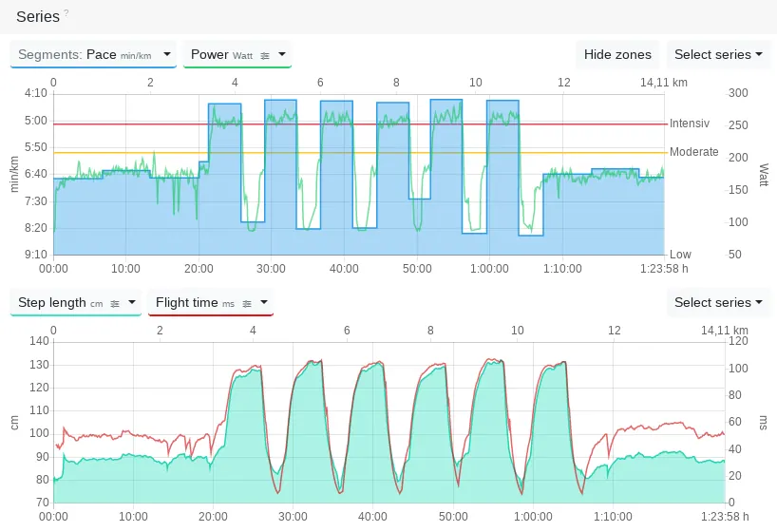The height and width of the screenshot is (532, 777).
Task: Click the 140 cm axis label
Action: [39, 341]
